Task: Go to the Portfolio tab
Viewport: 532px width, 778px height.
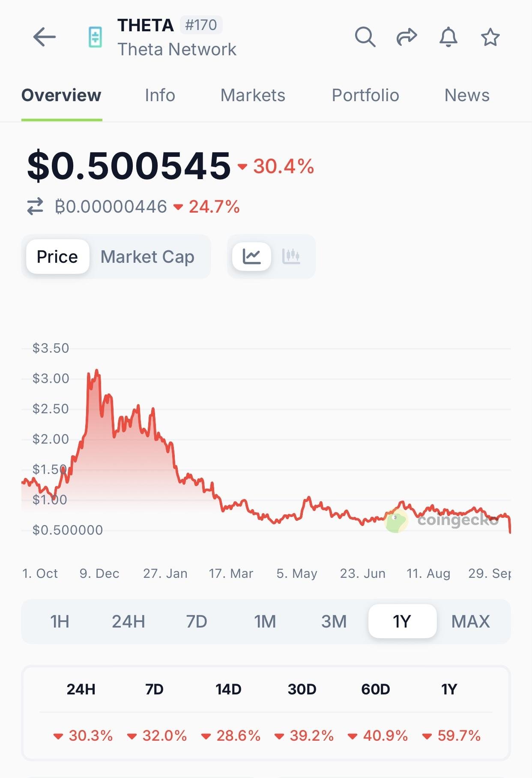Action: click(365, 96)
